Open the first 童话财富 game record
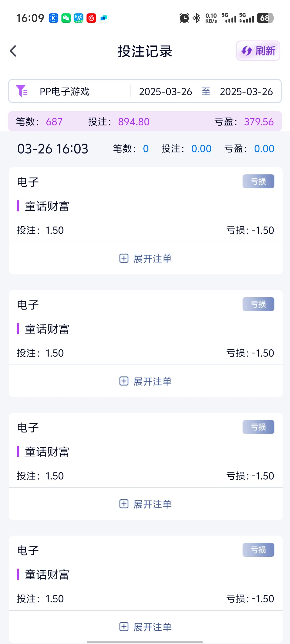This screenshot has height=644, width=290. pyautogui.click(x=47, y=206)
